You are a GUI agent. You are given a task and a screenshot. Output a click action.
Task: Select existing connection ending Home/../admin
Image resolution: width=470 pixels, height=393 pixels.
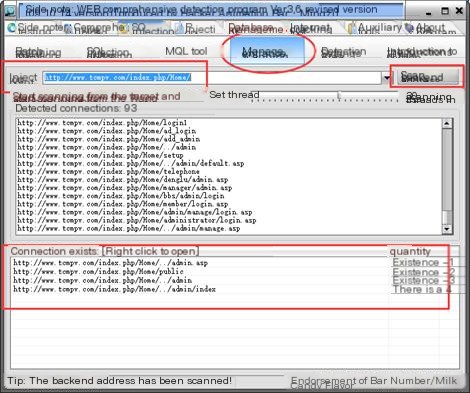tap(102, 280)
